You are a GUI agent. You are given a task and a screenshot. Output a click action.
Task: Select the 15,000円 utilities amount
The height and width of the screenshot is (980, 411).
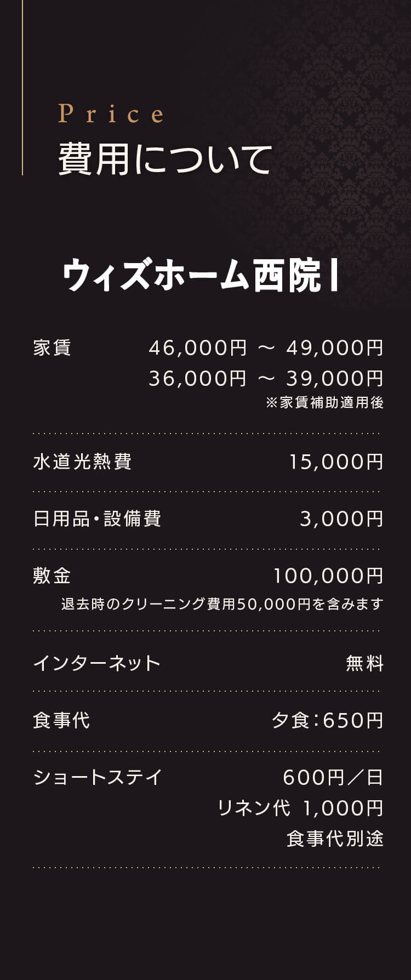336,462
